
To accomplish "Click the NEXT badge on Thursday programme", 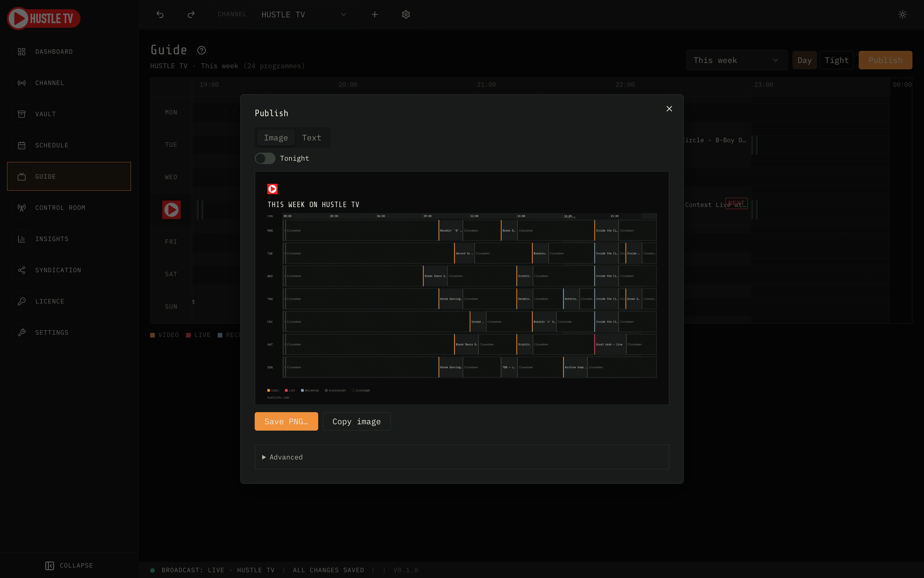I will pyautogui.click(x=736, y=203).
